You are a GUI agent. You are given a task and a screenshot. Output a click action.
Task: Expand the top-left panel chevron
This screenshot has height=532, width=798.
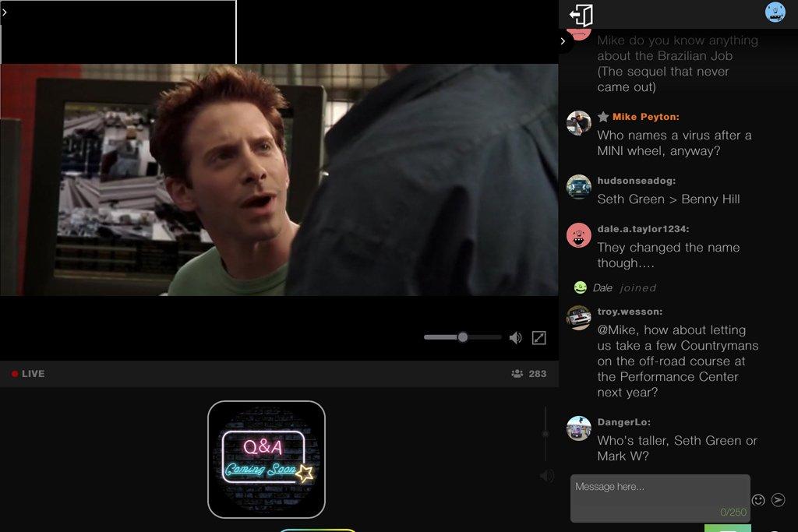coord(5,12)
